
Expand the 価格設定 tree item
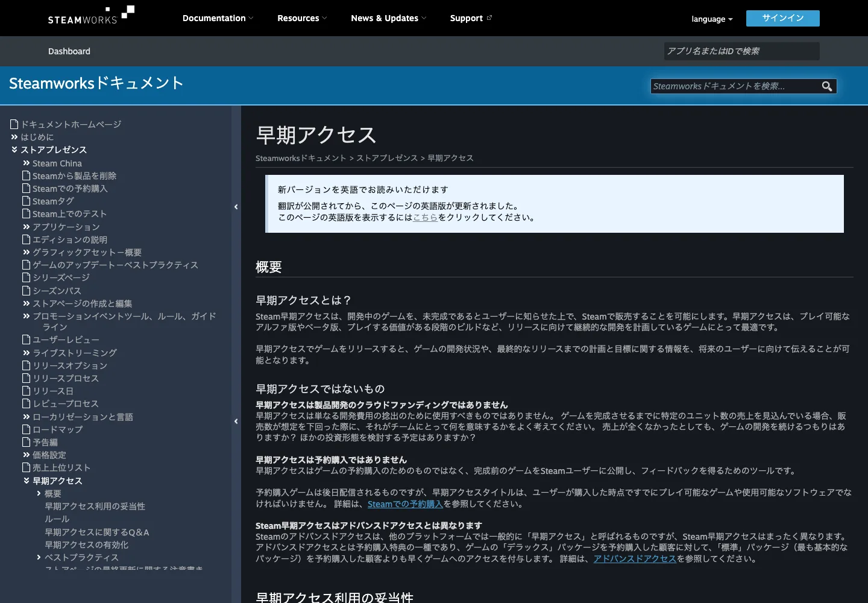pyautogui.click(x=27, y=455)
